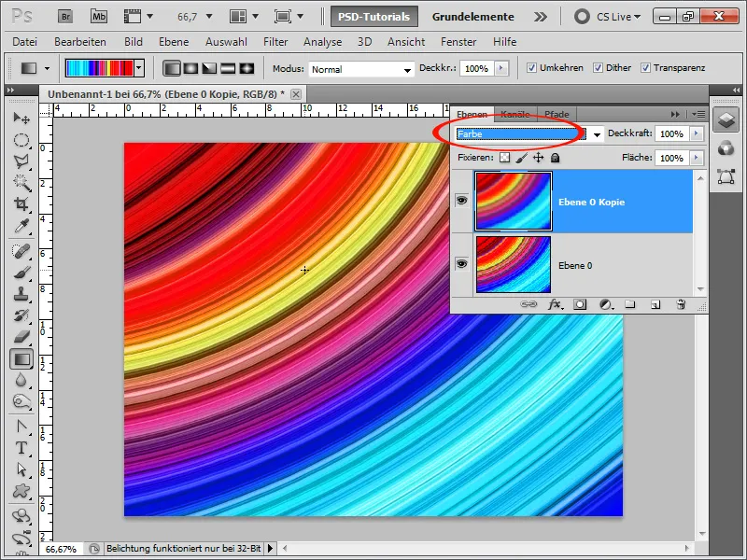The image size is (747, 560).
Task: Select the Eyedropper tool
Action: click(x=21, y=226)
